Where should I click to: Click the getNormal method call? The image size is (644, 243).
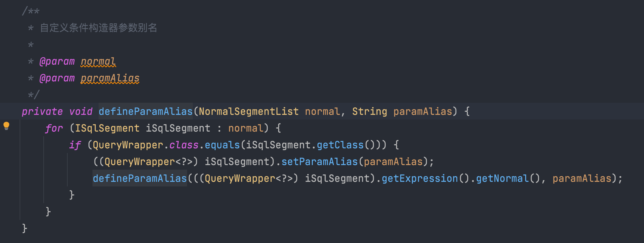(x=502, y=178)
